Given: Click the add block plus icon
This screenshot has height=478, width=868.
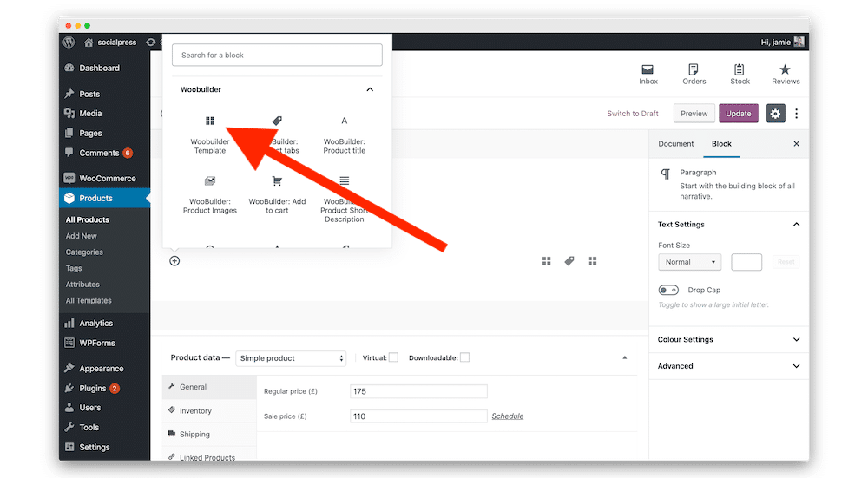Looking at the screenshot, I should click(174, 261).
